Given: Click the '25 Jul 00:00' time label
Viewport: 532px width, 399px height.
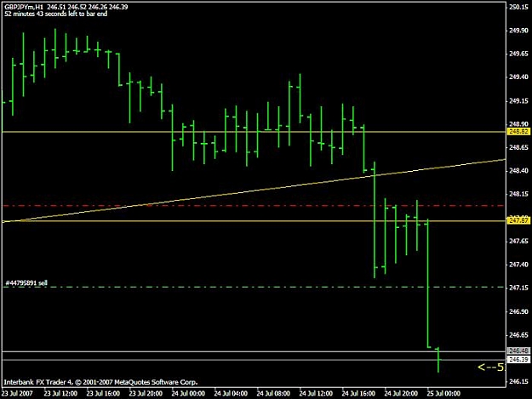Looking at the screenshot, I should [443, 394].
